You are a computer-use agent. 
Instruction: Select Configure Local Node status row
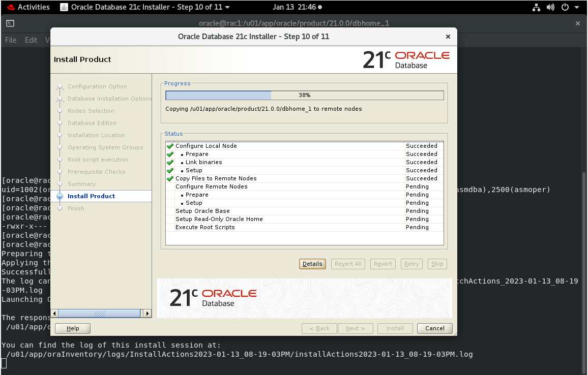click(305, 146)
